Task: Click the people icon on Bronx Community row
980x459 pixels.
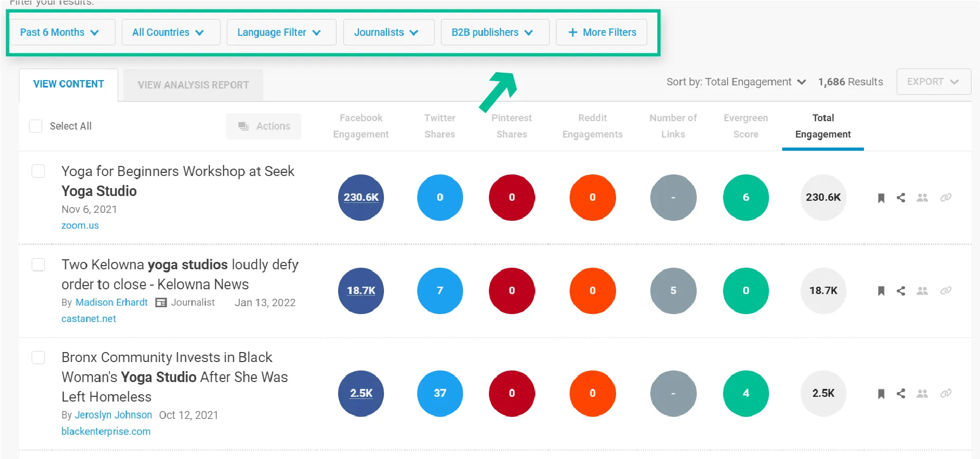Action: (x=922, y=394)
